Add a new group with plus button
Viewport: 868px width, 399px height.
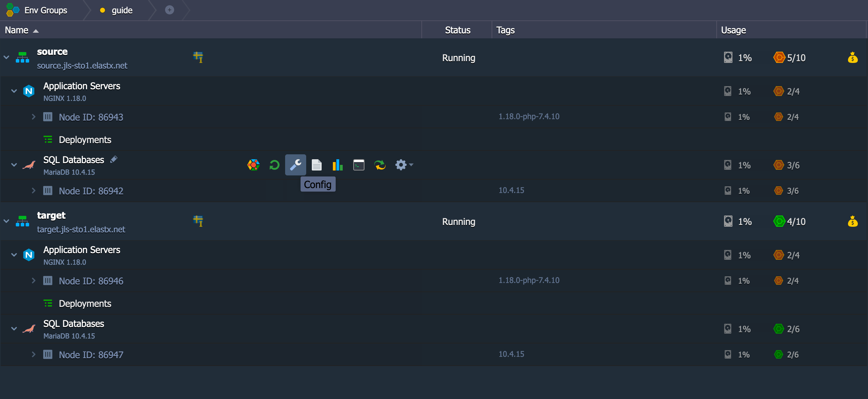point(170,10)
